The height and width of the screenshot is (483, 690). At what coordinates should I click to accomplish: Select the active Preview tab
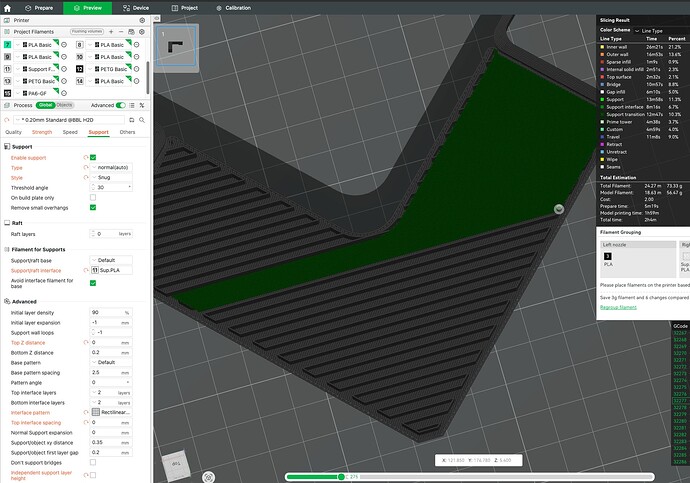(x=88, y=8)
